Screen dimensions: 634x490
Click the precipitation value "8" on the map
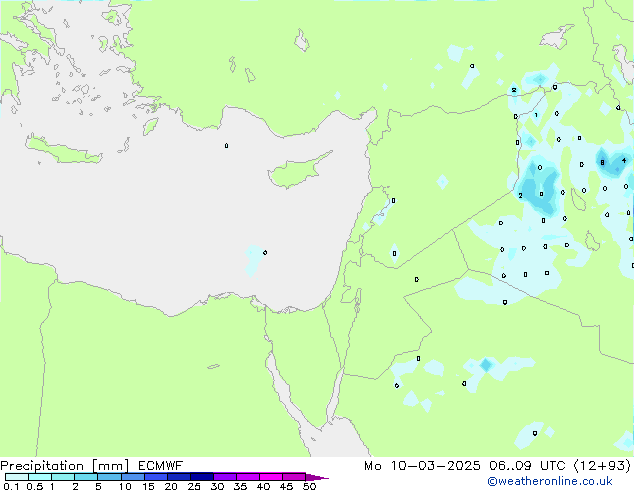[602, 163]
